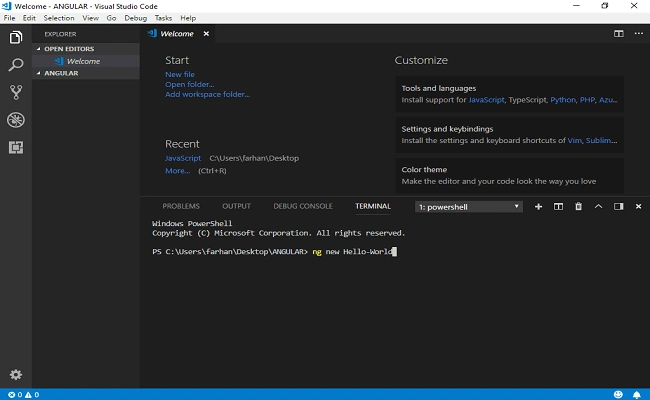650x400 pixels.
Task: Collapse the Open Editors section
Action: coord(85,48)
